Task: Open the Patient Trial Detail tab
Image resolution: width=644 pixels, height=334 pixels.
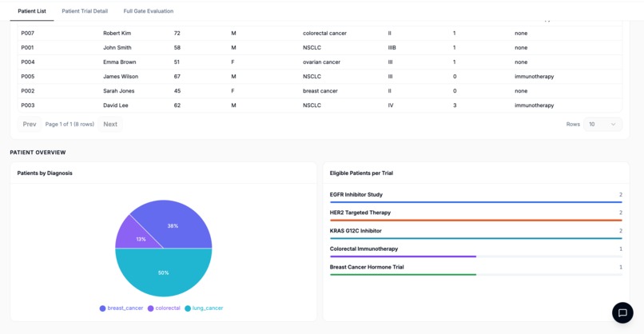Action: click(85, 11)
